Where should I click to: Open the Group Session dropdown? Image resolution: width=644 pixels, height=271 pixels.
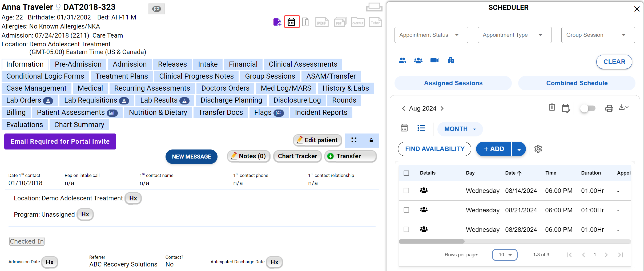(x=598, y=35)
